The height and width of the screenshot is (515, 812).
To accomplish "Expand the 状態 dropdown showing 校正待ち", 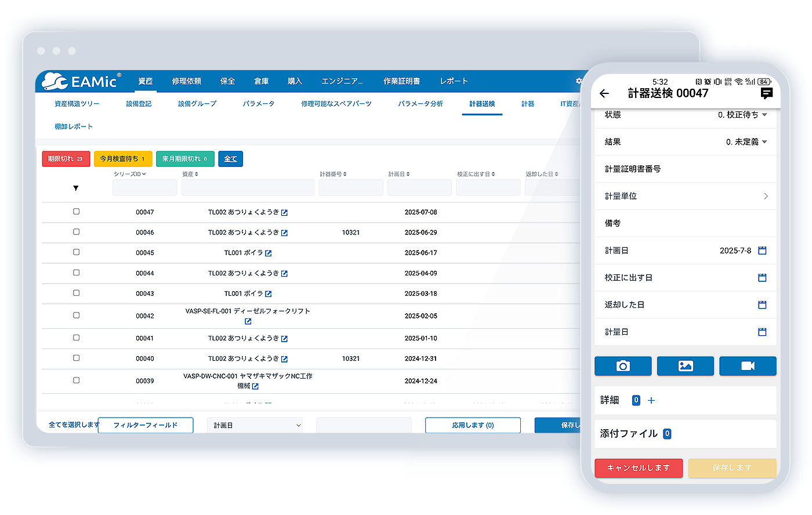I will click(742, 115).
